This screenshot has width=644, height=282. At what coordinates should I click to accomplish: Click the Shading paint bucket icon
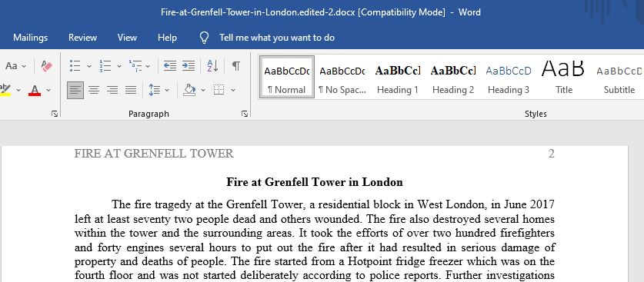pyautogui.click(x=189, y=90)
